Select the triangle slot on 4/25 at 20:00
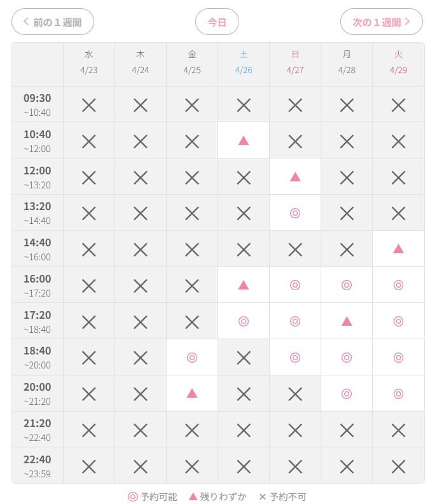 192,393
